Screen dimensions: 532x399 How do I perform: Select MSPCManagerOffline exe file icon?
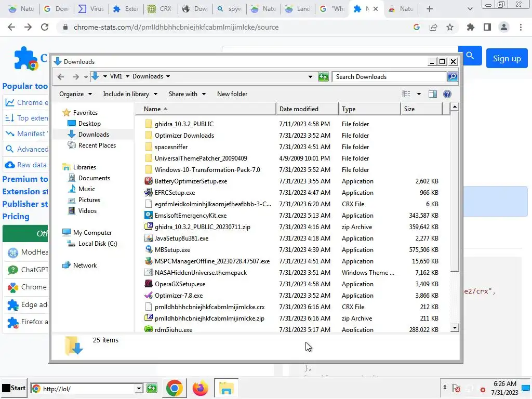click(x=148, y=261)
